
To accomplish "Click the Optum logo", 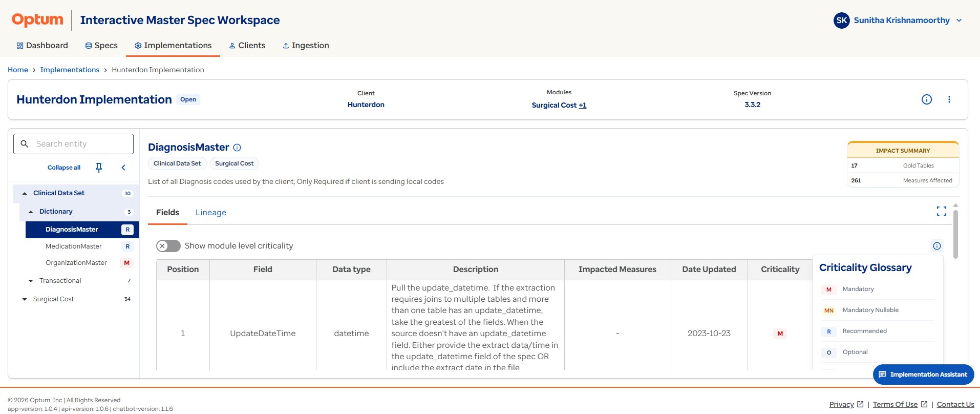I will tap(37, 20).
